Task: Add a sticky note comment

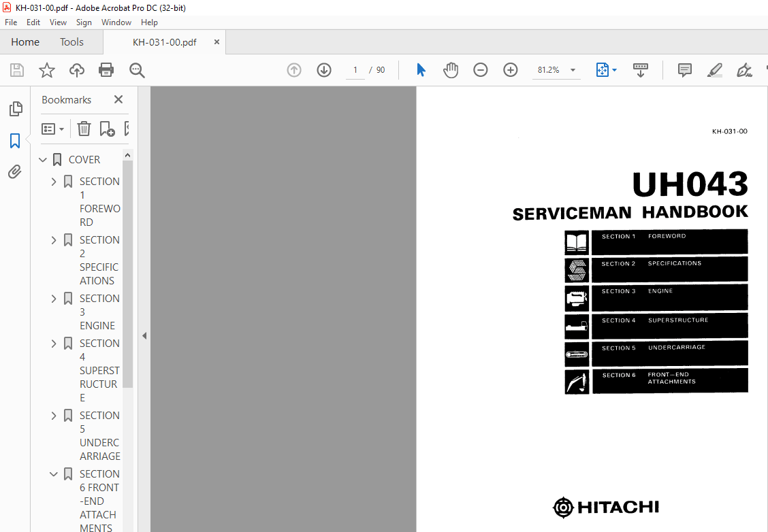Action: click(684, 69)
